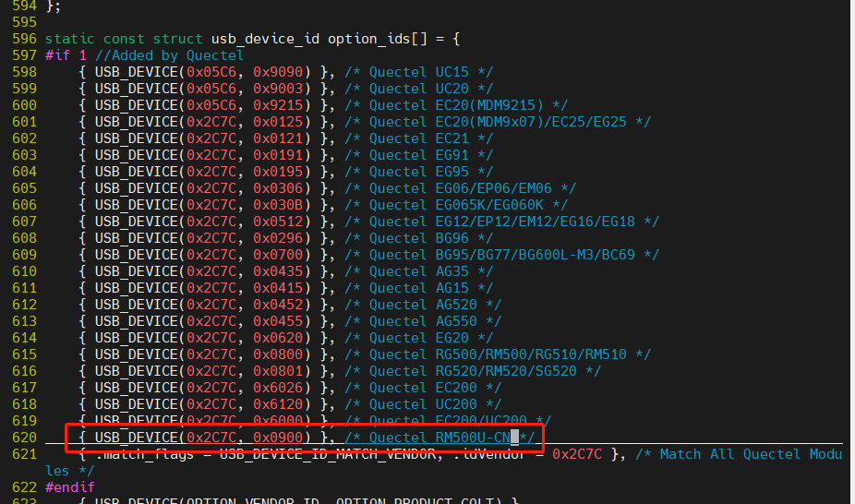The height and width of the screenshot is (504, 855).
Task: Click comment 'Quectel EG91'
Action: point(419,155)
